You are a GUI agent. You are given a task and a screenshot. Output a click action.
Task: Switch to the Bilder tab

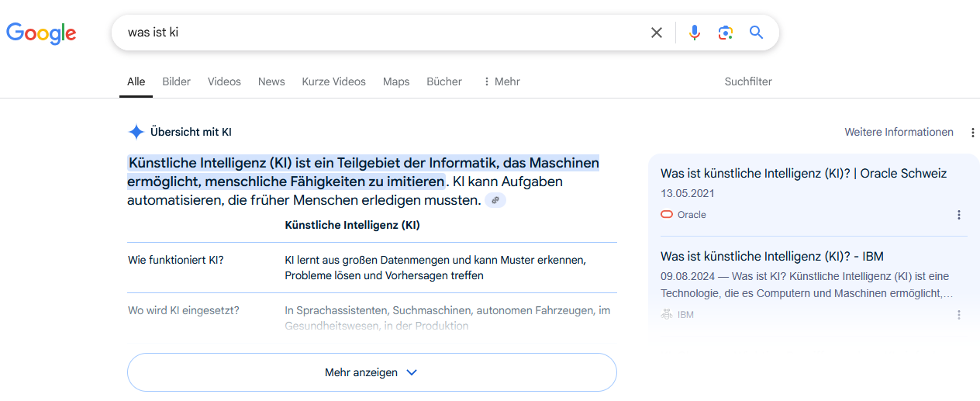pyautogui.click(x=176, y=81)
